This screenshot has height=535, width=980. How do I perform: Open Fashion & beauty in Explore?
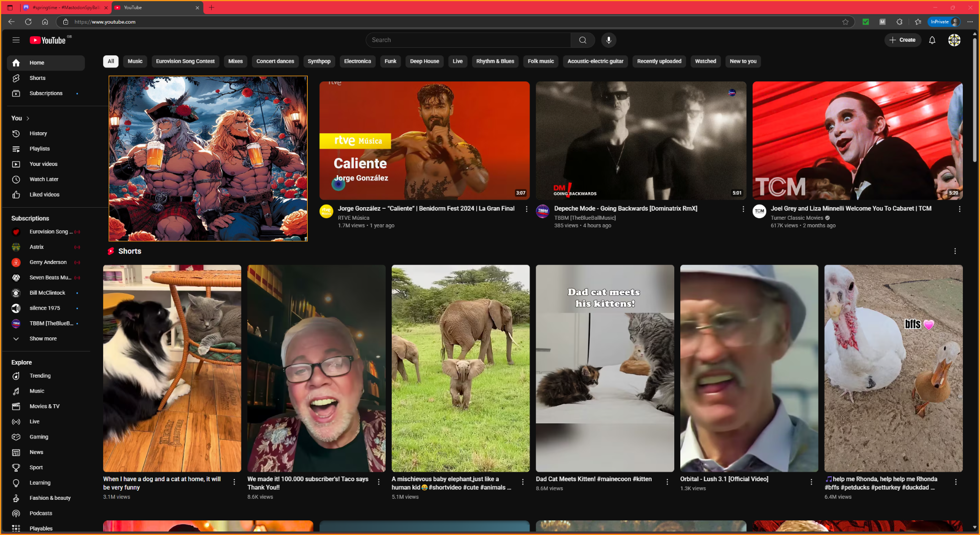[46, 498]
